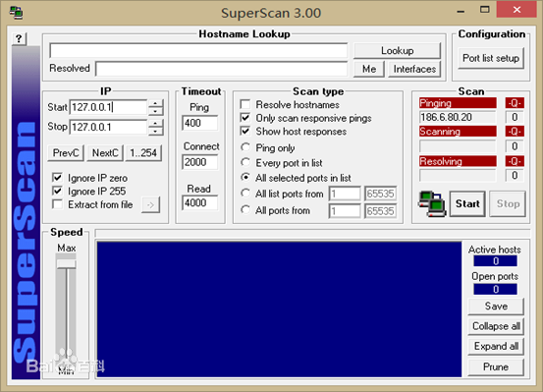Save the scan results
This screenshot has height=392, width=543.
tap(496, 307)
